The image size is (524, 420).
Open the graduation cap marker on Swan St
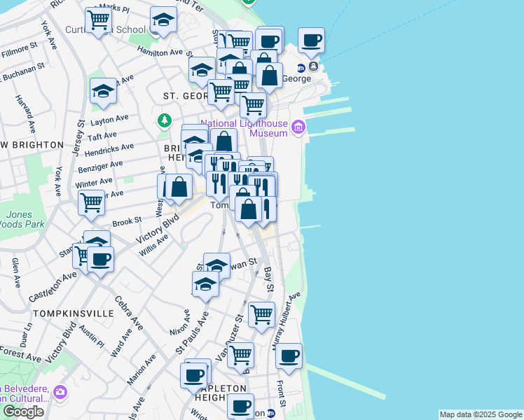pos(217,264)
